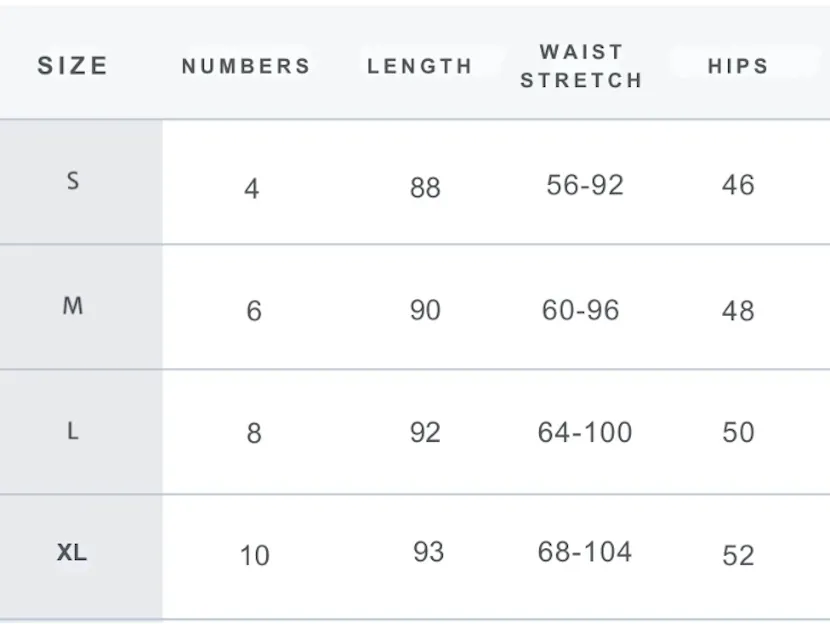
Task: Select the NUMBERS column header
Action: pyautogui.click(x=246, y=66)
